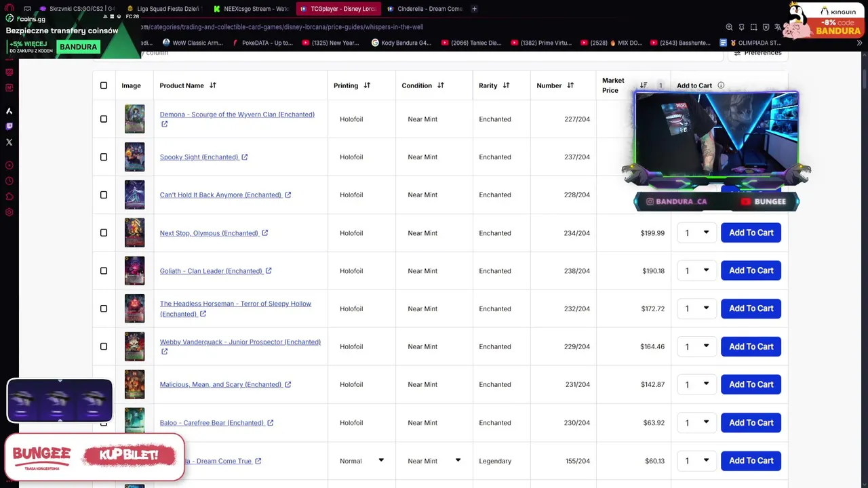Open quantity dropdown for Baloo row
Image resolution: width=868 pixels, height=488 pixels.
click(696, 422)
